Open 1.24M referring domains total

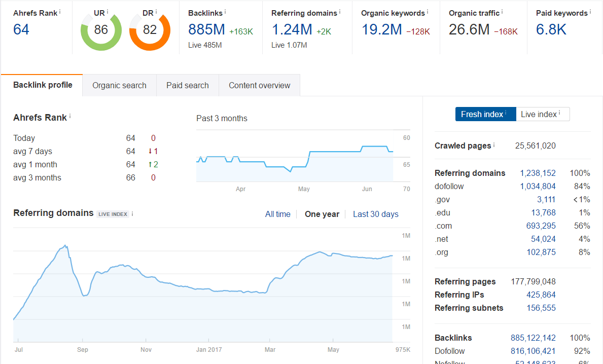[292, 29]
